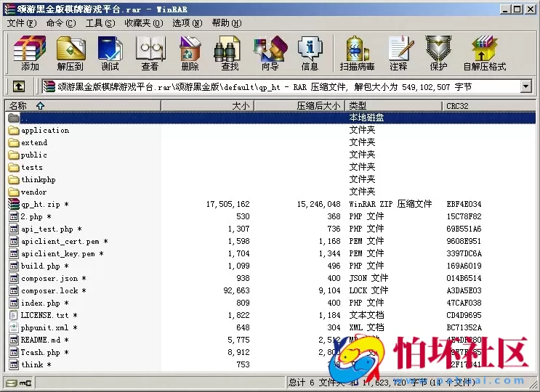This screenshot has width=540, height=392.
Task: Click the LICENSE.txt text file icon
Action: point(14,315)
